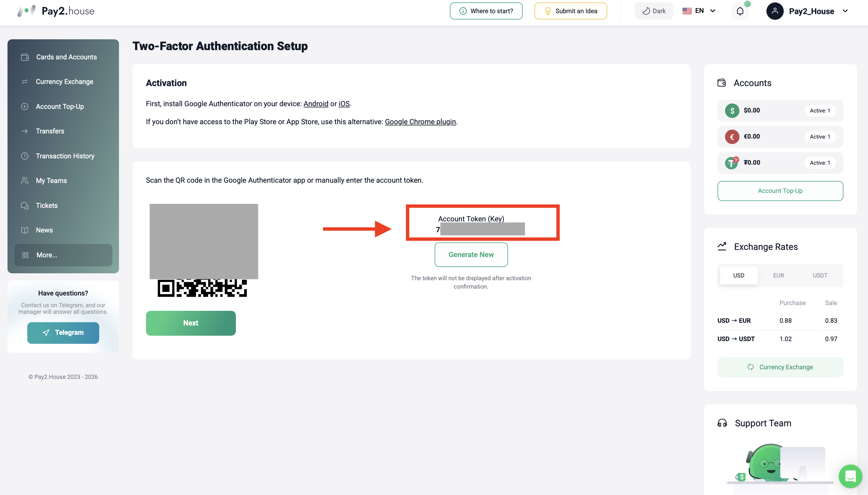Open the Tickets section
Screen dimensions: 868x495
(63, 205)
